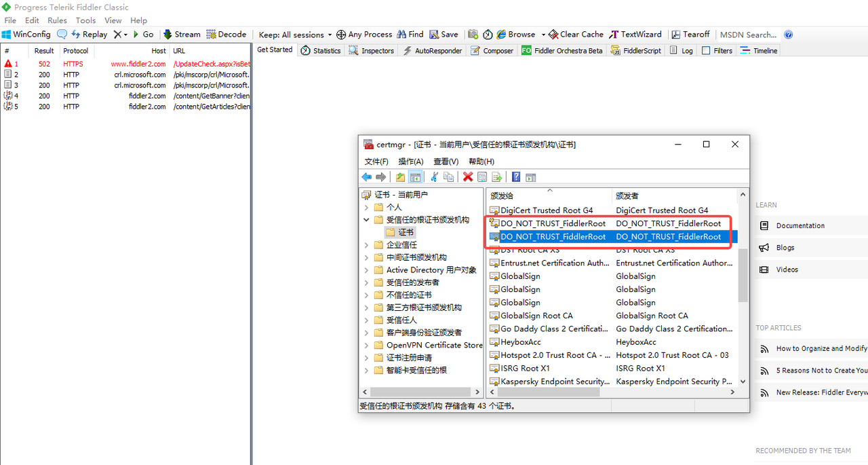Image resolution: width=868 pixels, height=465 pixels.
Task: Open the Videos link
Action: pyautogui.click(x=787, y=269)
